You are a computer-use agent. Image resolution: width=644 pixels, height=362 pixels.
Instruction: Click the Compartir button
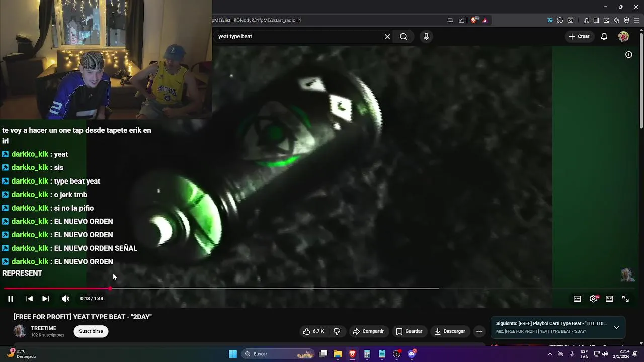click(x=368, y=331)
